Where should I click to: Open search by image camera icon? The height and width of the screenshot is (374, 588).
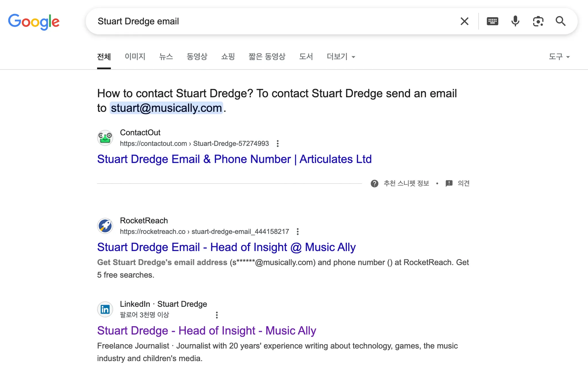[x=538, y=21]
